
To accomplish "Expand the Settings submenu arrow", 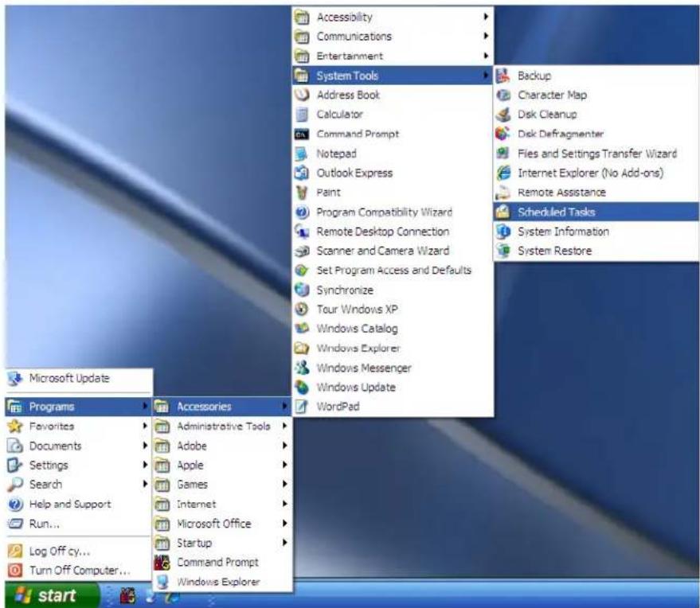I will [145, 465].
